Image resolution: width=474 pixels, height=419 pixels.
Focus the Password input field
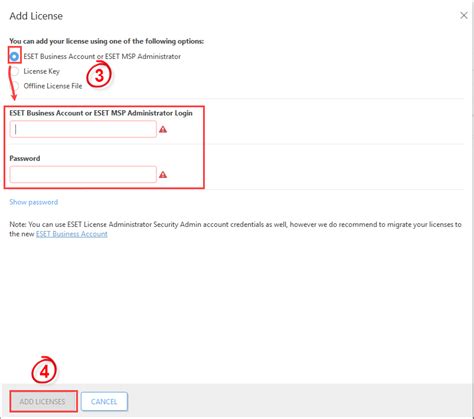[83, 174]
